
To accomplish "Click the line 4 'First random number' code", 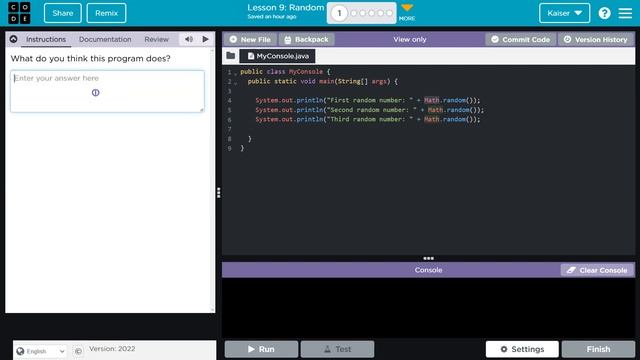I will [368, 100].
